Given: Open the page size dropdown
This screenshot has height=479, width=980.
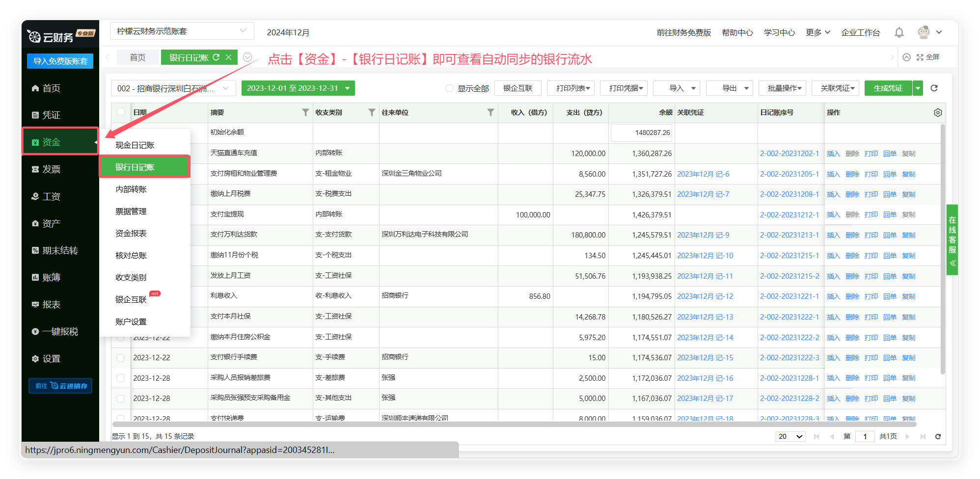Looking at the screenshot, I should click(x=790, y=436).
